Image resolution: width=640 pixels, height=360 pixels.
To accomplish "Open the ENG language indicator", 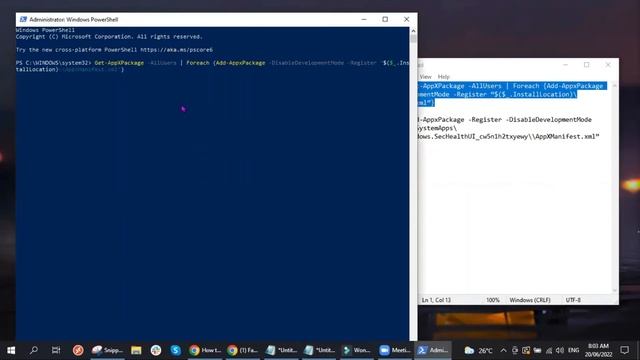I will 573,350.
